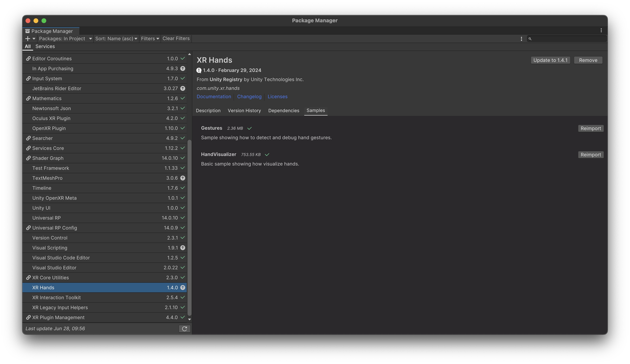Click the link icon beside XR Plugin Management
Image resolution: width=630 pixels, height=364 pixels.
(x=28, y=317)
